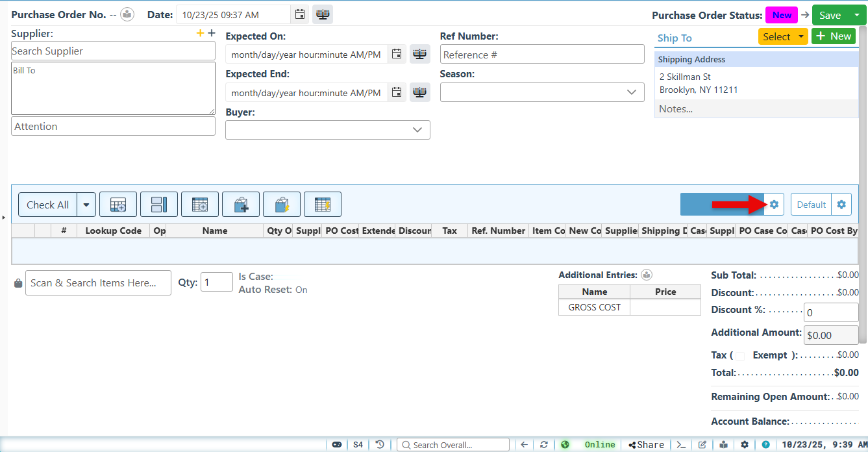
Task: Open the Check All dropdown arrow
Action: 86,205
